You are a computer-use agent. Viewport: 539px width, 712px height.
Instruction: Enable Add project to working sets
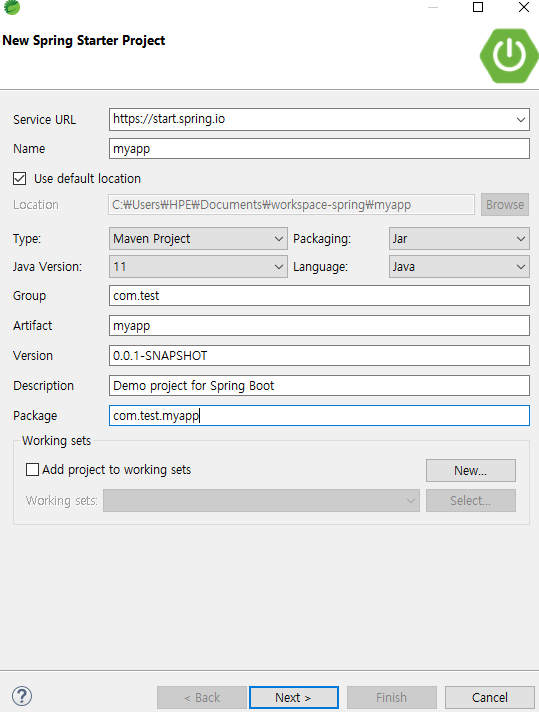[32, 469]
